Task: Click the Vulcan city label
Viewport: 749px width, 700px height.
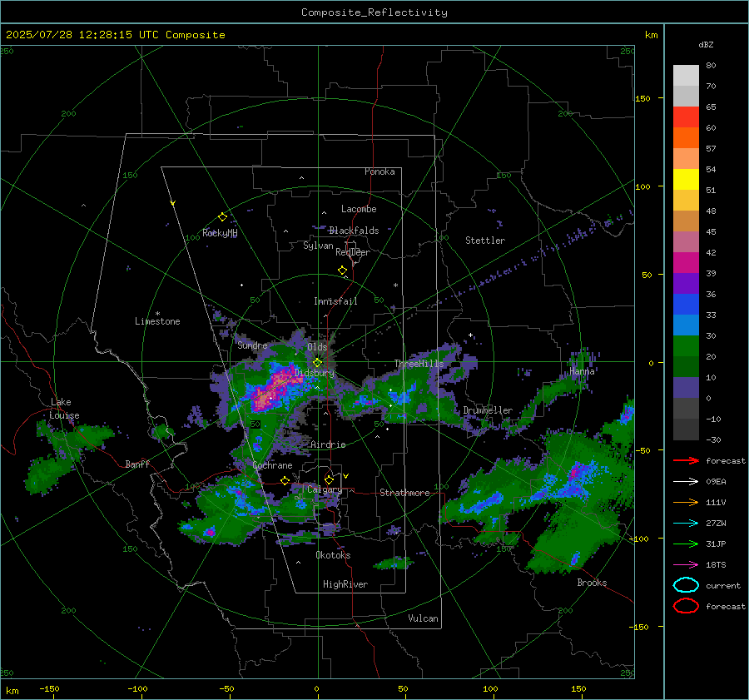Action: [x=423, y=618]
